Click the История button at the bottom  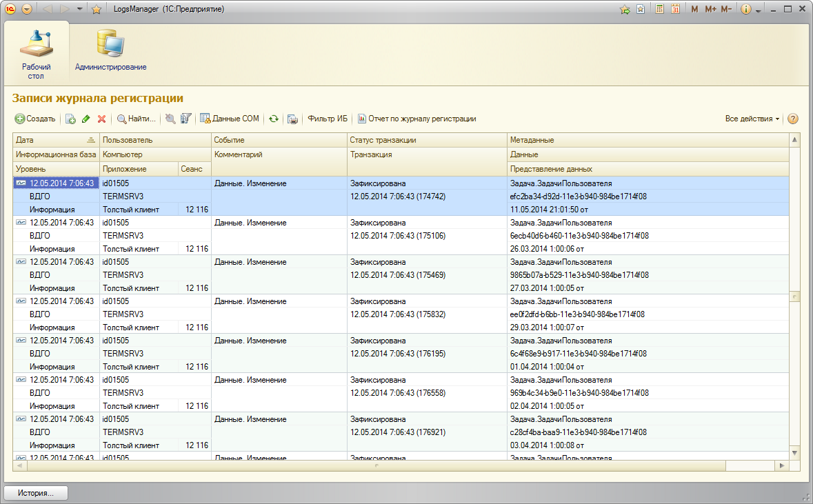pos(37,493)
